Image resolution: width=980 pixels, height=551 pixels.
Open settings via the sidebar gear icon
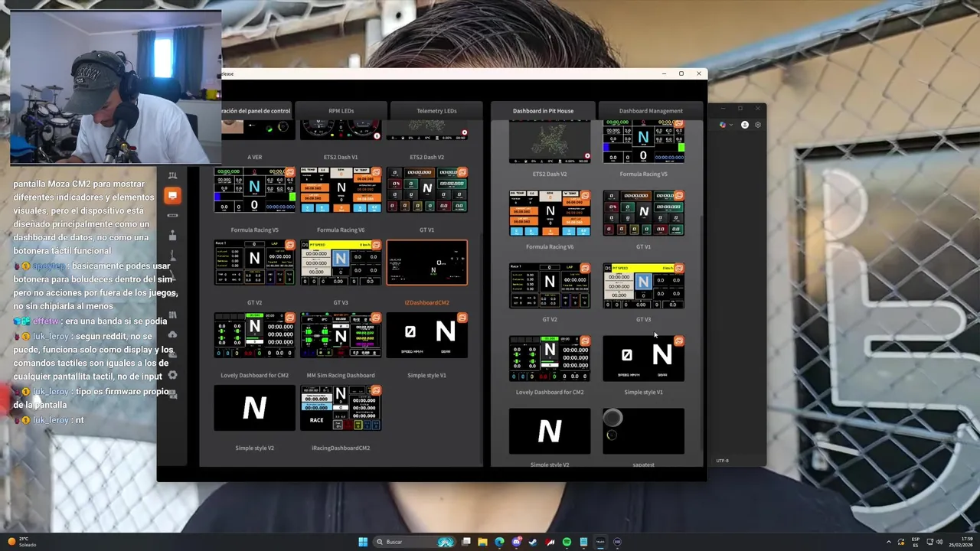[x=172, y=375]
